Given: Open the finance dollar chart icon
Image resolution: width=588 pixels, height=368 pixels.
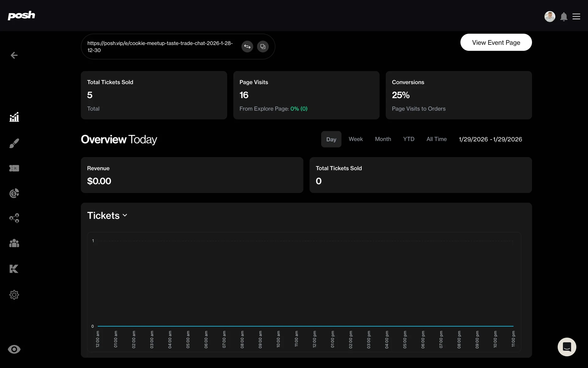Looking at the screenshot, I should (x=14, y=193).
